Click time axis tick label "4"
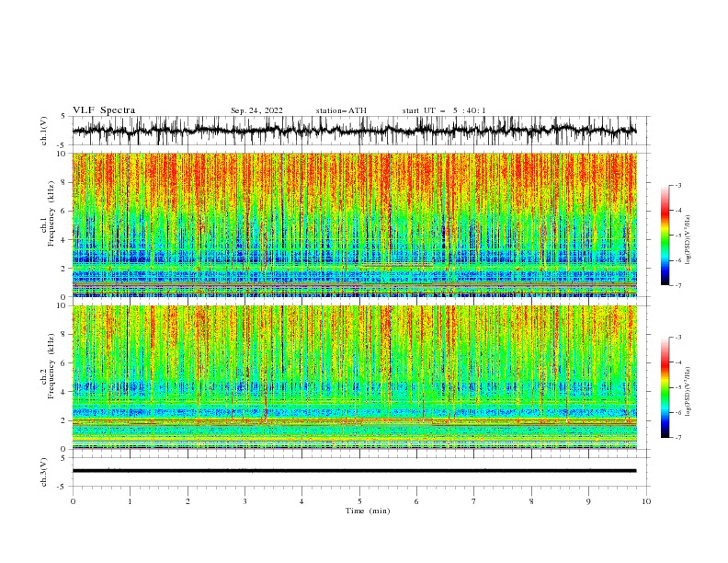This screenshot has width=728, height=563. coord(302,501)
